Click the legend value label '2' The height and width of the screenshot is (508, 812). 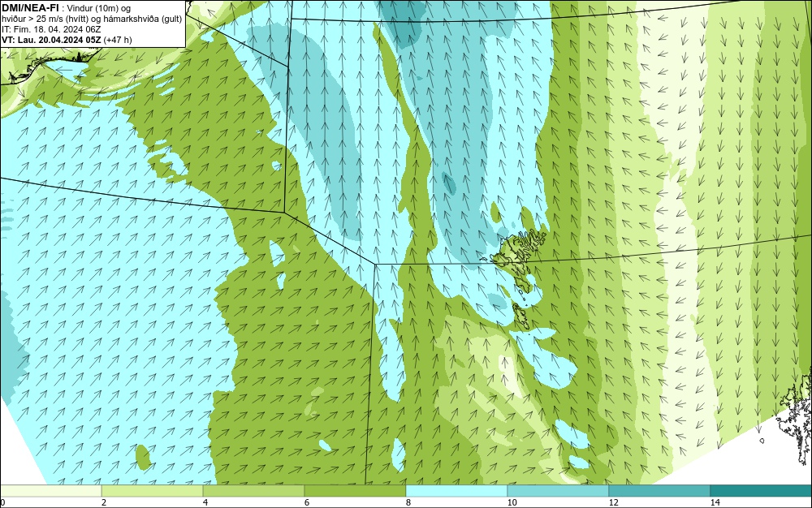[x=104, y=503]
